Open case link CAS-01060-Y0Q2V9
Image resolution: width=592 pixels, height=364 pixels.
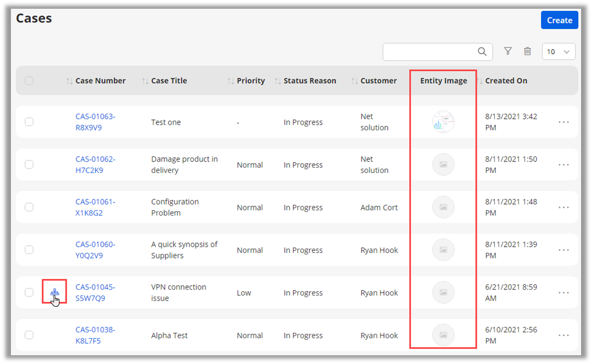tap(95, 250)
